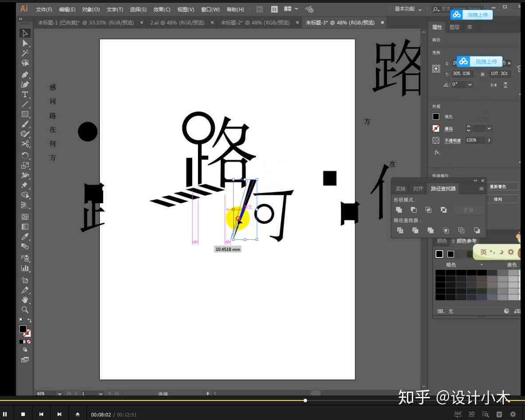
Task: Click Unite in Pathfinder shape modes
Action: coord(399,210)
